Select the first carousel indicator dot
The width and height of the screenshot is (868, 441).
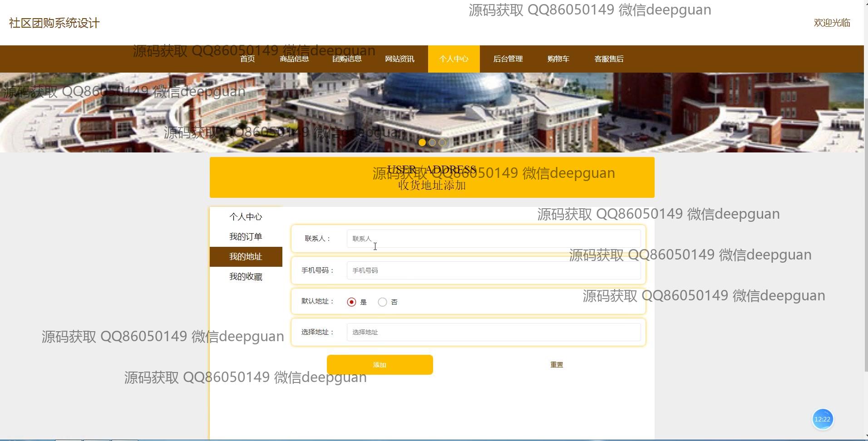[x=422, y=142]
